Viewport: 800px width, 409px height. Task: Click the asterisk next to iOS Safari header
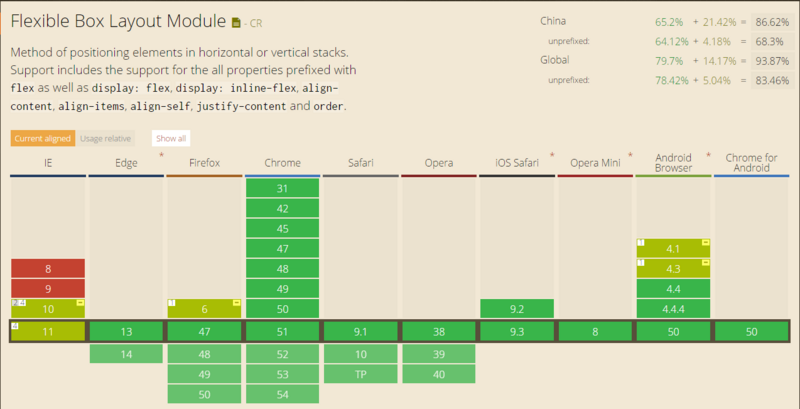click(x=552, y=155)
